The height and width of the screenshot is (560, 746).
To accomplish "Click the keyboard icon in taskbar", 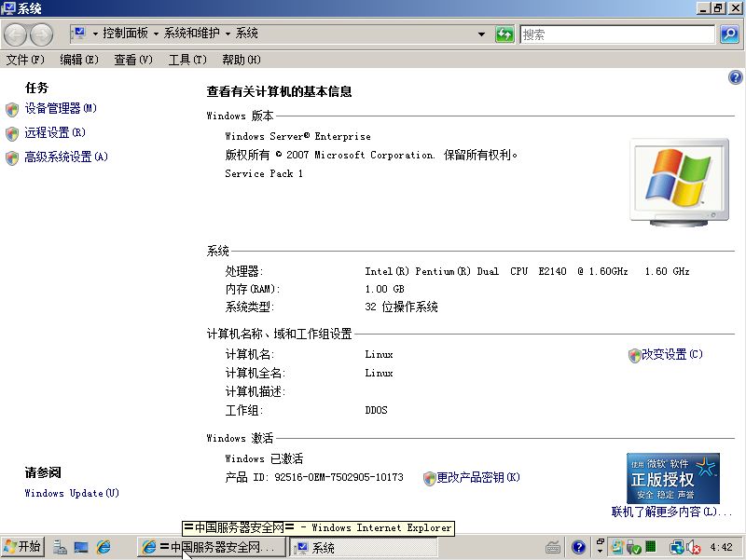I will pyautogui.click(x=552, y=548).
